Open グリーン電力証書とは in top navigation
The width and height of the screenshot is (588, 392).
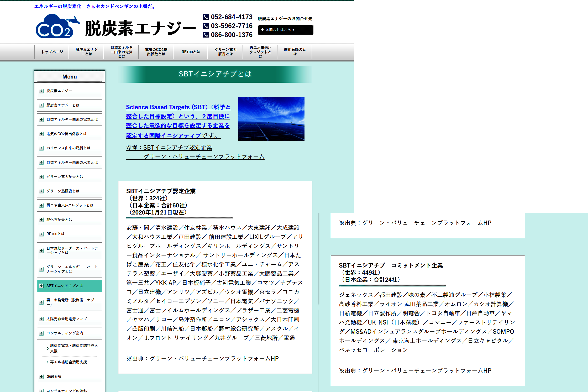coord(225,52)
